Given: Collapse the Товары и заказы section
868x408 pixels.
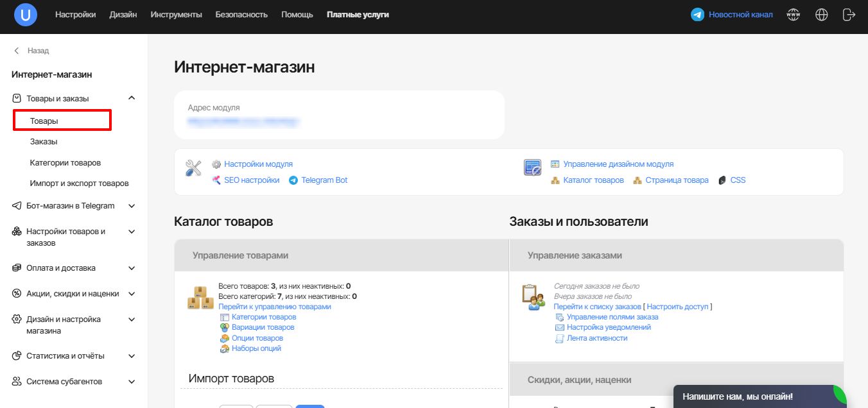Looking at the screenshot, I should pyautogui.click(x=132, y=98).
